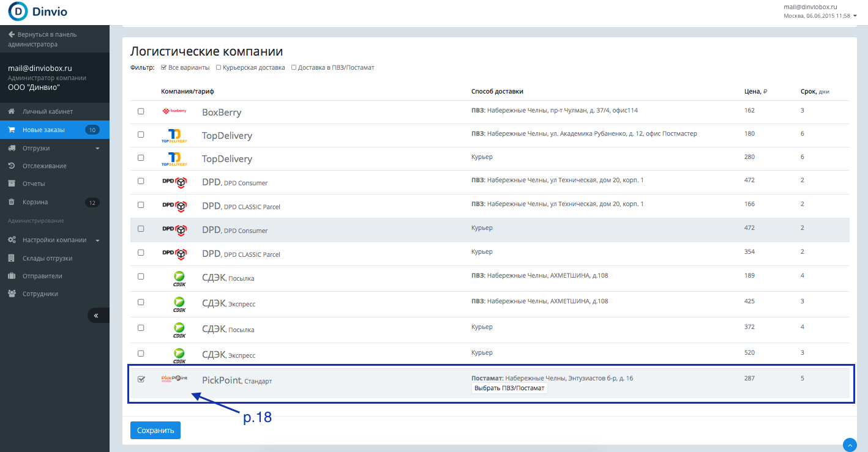Tick checkbox for DPD Consumer ПВЗ row
Screen dimensions: 868x452
point(141,181)
